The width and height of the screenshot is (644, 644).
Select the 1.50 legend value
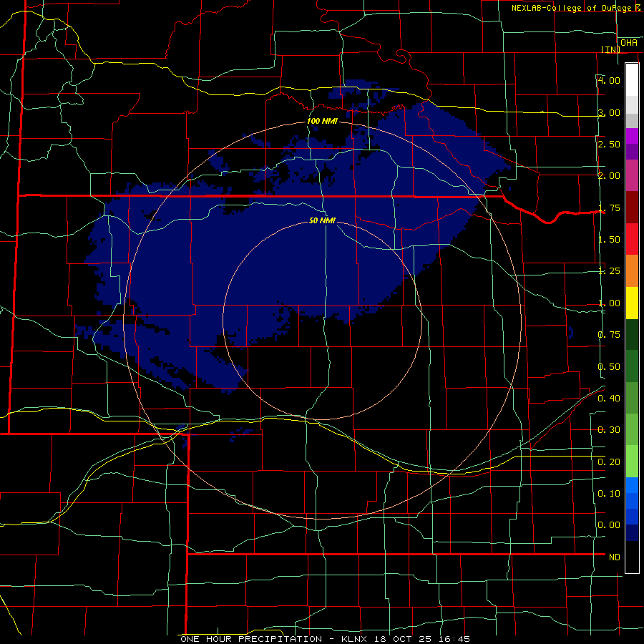(609, 240)
